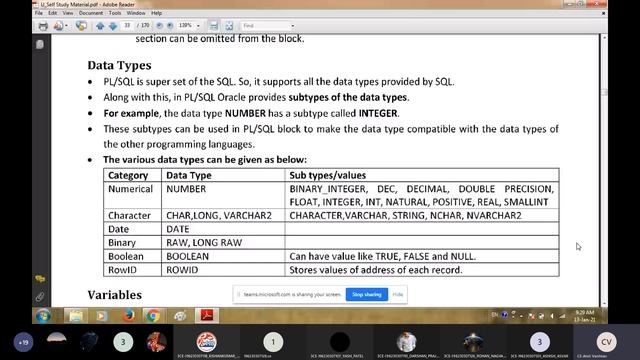This screenshot has height=360, width=640.
Task: Open the View menu
Action: [x=68, y=13]
